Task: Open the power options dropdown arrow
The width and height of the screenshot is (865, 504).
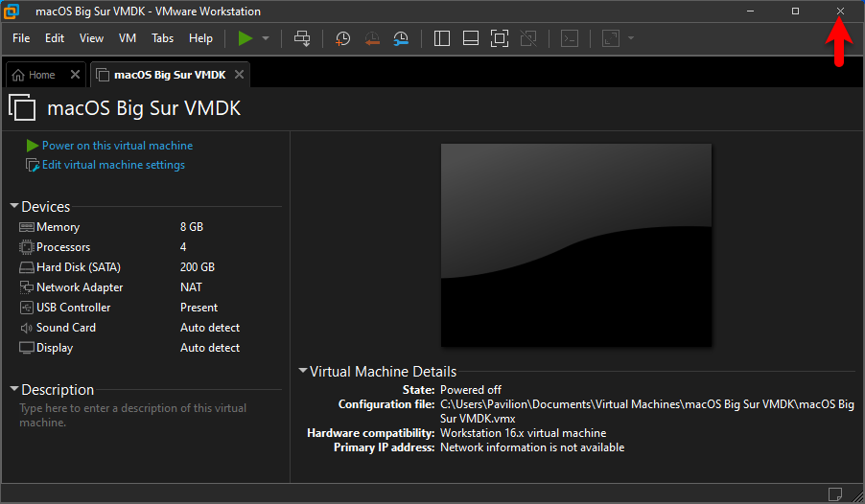Action: pos(266,38)
